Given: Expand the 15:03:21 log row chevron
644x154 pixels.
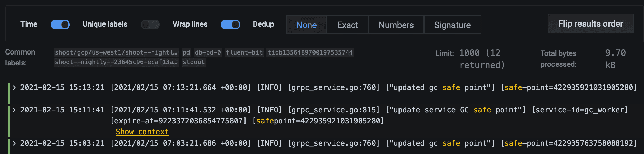Looking at the screenshot, I should [x=14, y=143].
